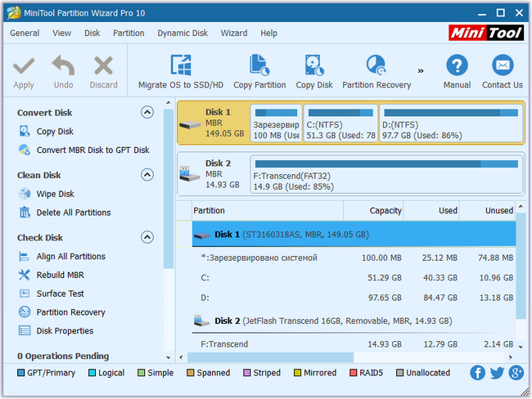This screenshot has height=399, width=532.
Task: Sort by Unused column header
Action: tap(487, 210)
